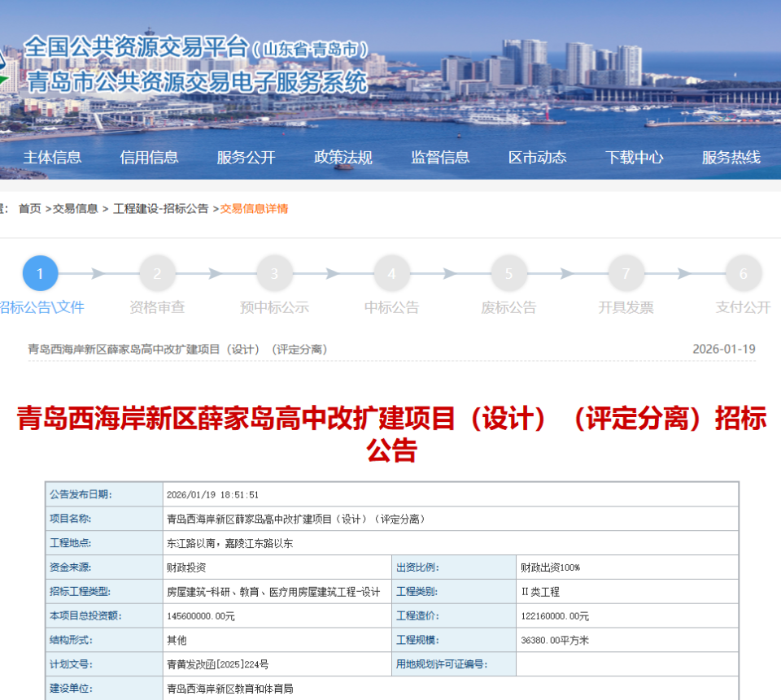Click the 废标公告 step indicator circle
This screenshot has width=781, height=700.
[509, 273]
